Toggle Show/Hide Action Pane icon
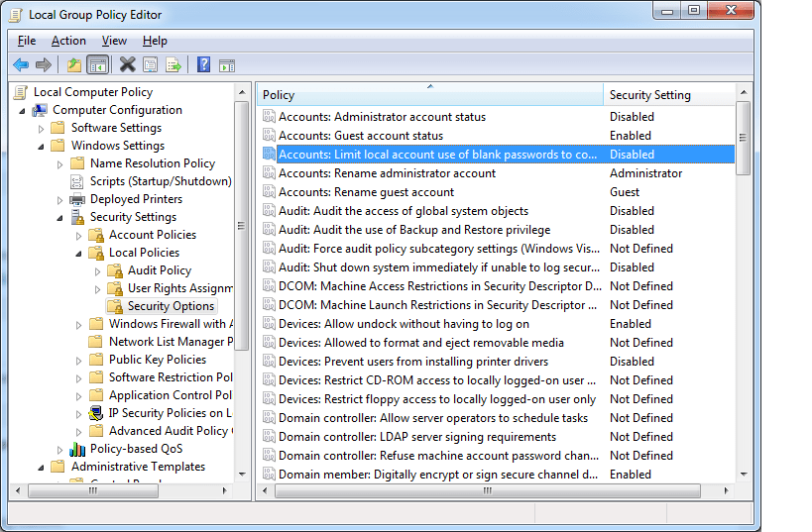 pyautogui.click(x=227, y=65)
